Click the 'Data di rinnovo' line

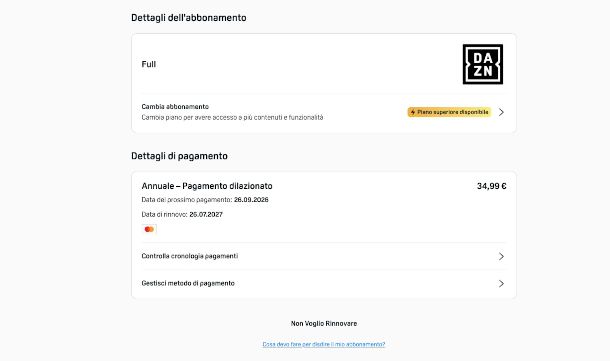pyautogui.click(x=182, y=214)
